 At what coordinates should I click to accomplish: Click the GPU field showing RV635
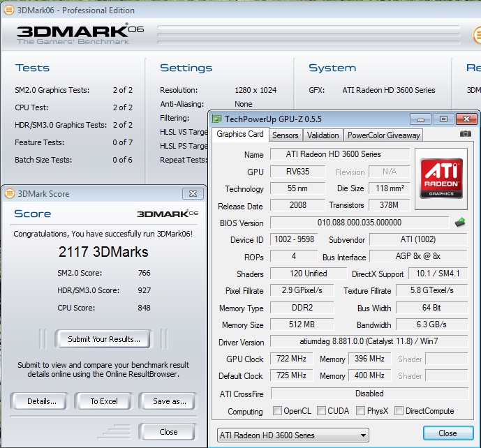pos(297,172)
